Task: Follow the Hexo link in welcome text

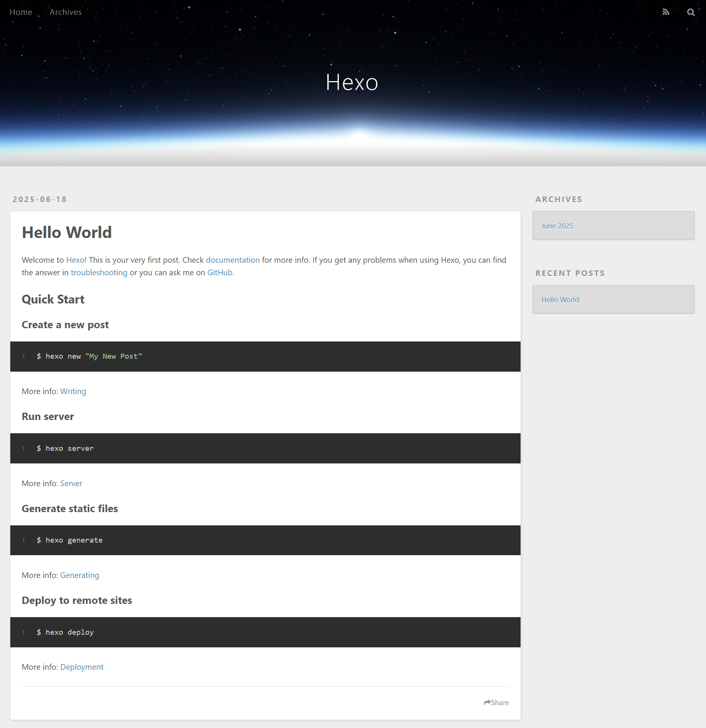Action: click(75, 260)
